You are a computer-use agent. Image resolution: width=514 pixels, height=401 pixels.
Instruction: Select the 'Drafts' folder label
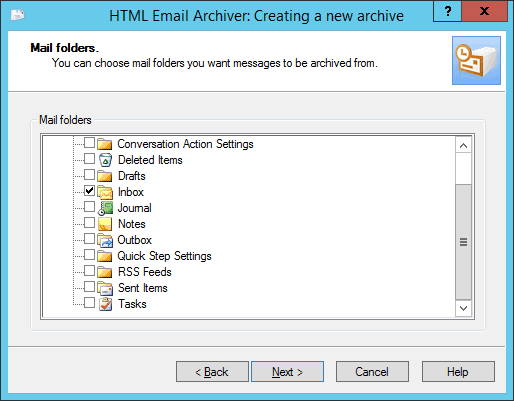[x=132, y=176]
